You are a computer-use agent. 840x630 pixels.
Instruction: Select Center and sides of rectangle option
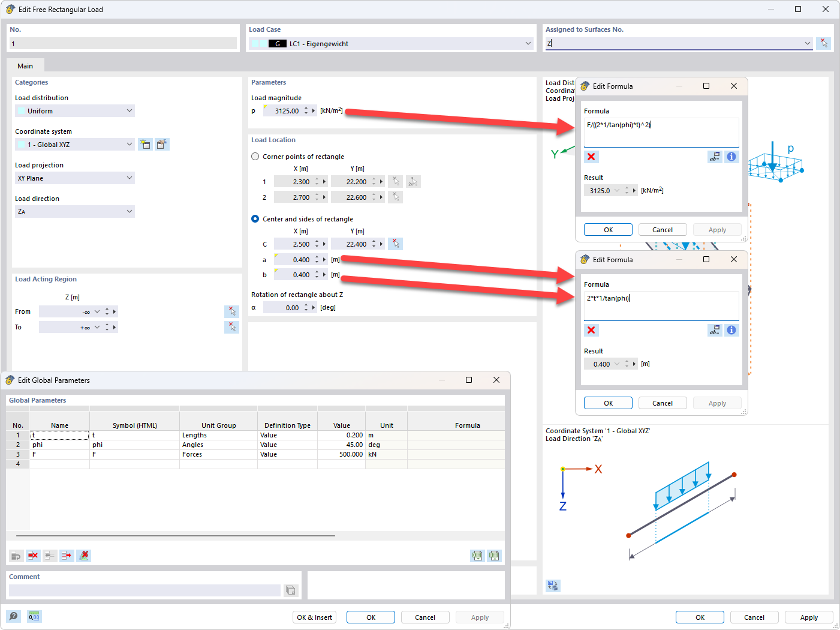click(x=255, y=219)
